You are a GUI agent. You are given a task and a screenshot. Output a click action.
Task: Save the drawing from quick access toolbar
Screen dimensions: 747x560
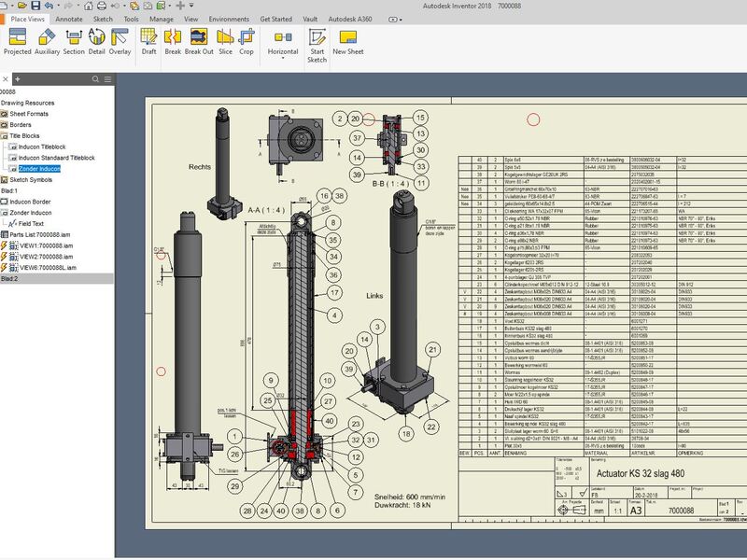(x=35, y=6)
